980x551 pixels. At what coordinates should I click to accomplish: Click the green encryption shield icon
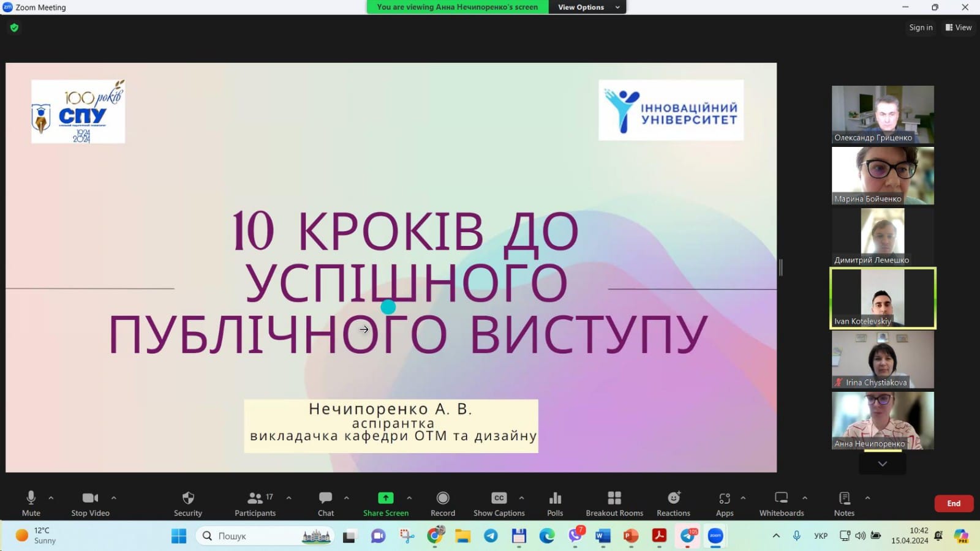click(x=14, y=28)
